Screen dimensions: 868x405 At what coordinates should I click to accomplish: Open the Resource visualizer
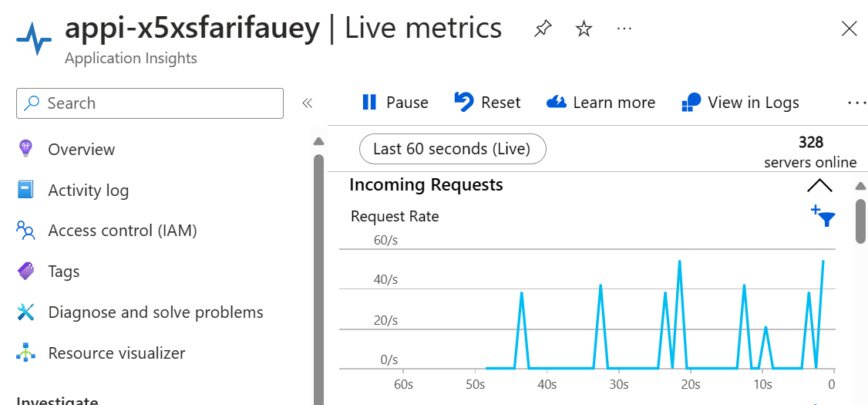tap(116, 353)
